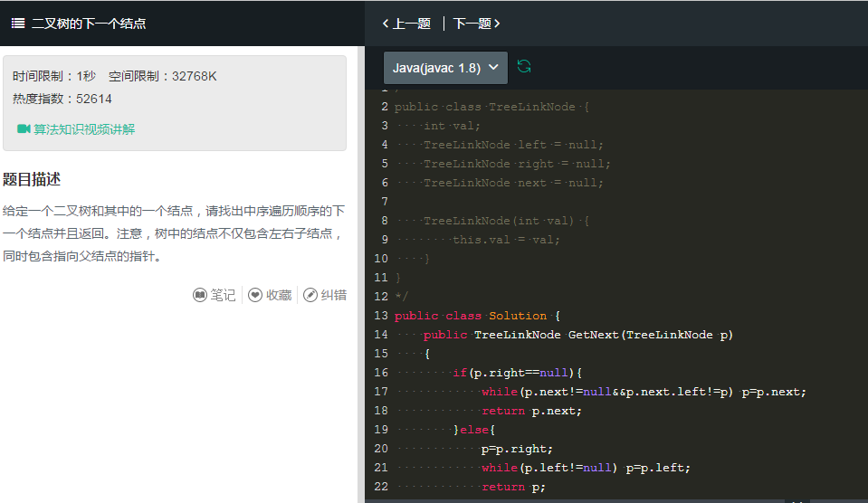868x503 pixels.
Task: Click line 9 this.val = val;
Action: pyautogui.click(x=506, y=240)
